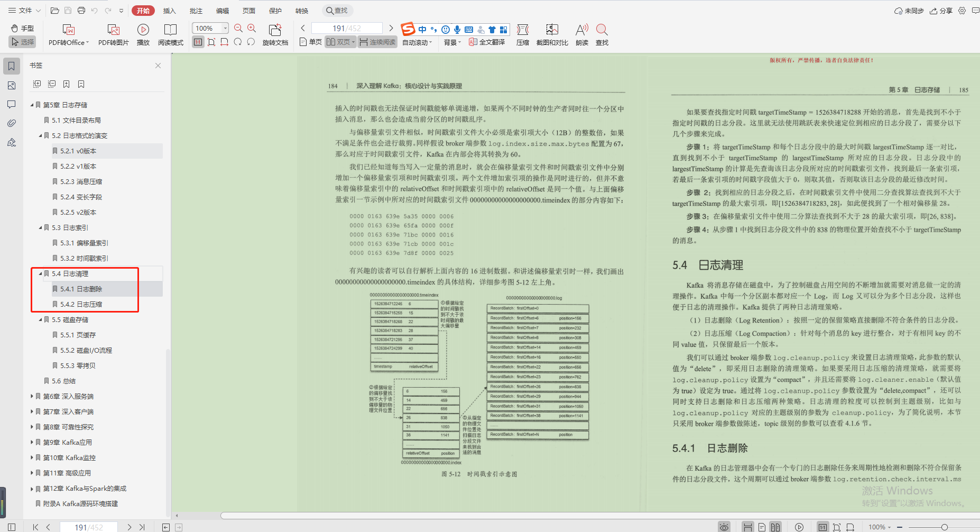Click the 旋转文档 rotate document tool
The width and height of the screenshot is (980, 532).
coord(275,35)
